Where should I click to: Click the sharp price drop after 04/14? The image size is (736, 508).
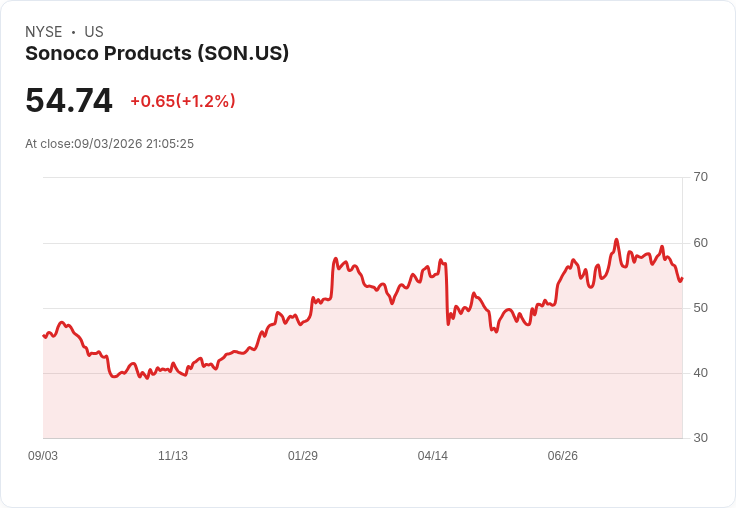446,293
